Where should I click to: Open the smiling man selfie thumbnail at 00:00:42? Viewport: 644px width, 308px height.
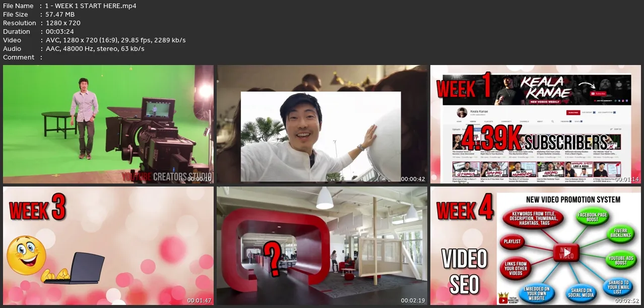coord(322,124)
